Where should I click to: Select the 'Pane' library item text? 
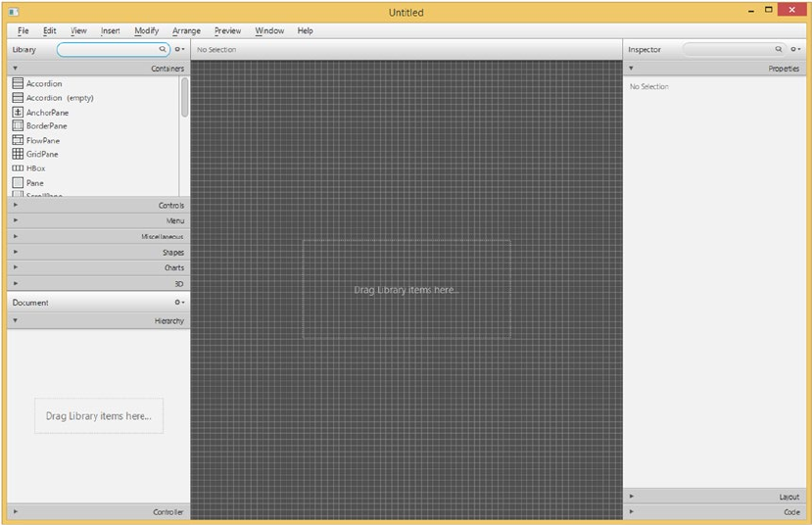coord(34,183)
